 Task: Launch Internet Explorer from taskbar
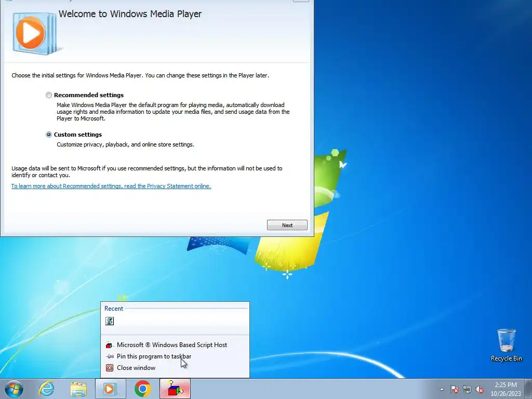pyautogui.click(x=46, y=389)
